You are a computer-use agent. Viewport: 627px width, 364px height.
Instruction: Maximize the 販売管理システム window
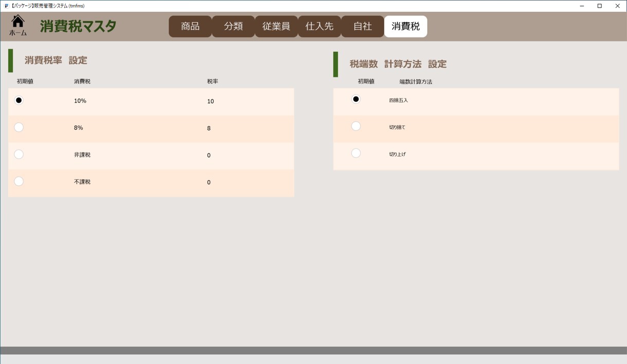[599, 6]
